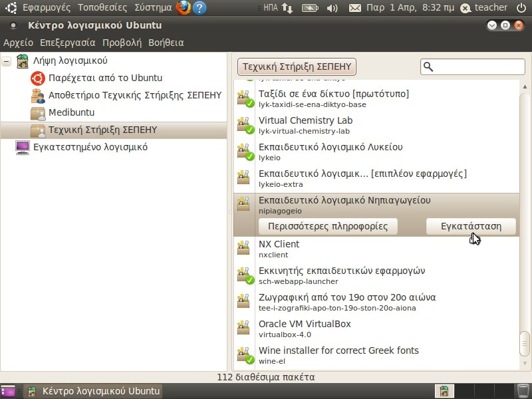Select Παρέχεται από το Ubuntu source
This screenshot has height=399, width=532.
tap(105, 78)
